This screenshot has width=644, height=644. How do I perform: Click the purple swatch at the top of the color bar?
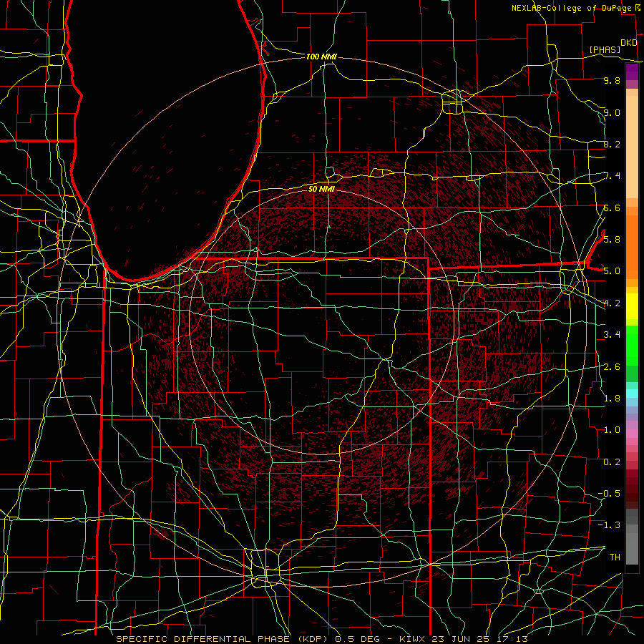[x=632, y=72]
